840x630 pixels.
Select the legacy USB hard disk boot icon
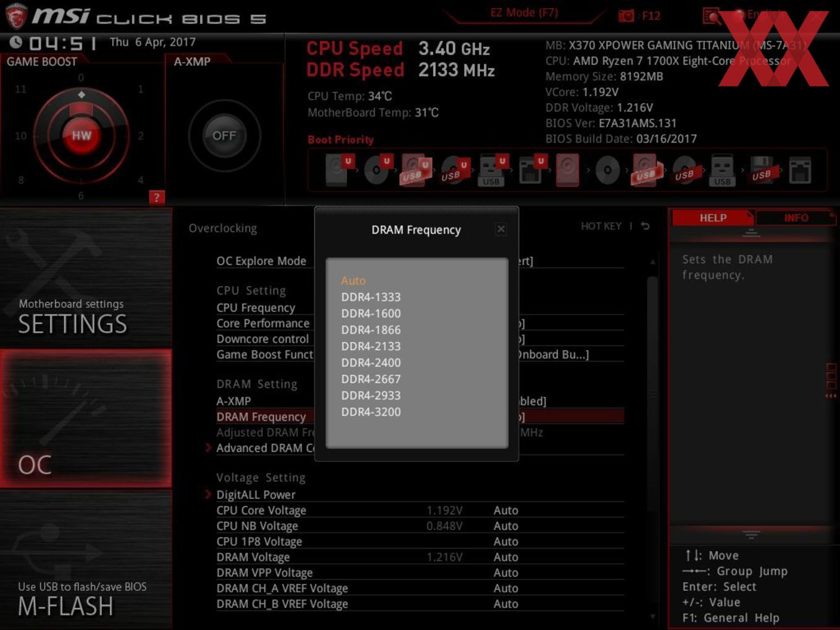(646, 170)
